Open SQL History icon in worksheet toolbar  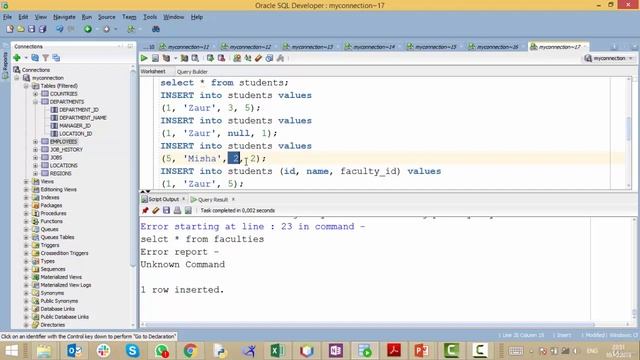point(269,58)
